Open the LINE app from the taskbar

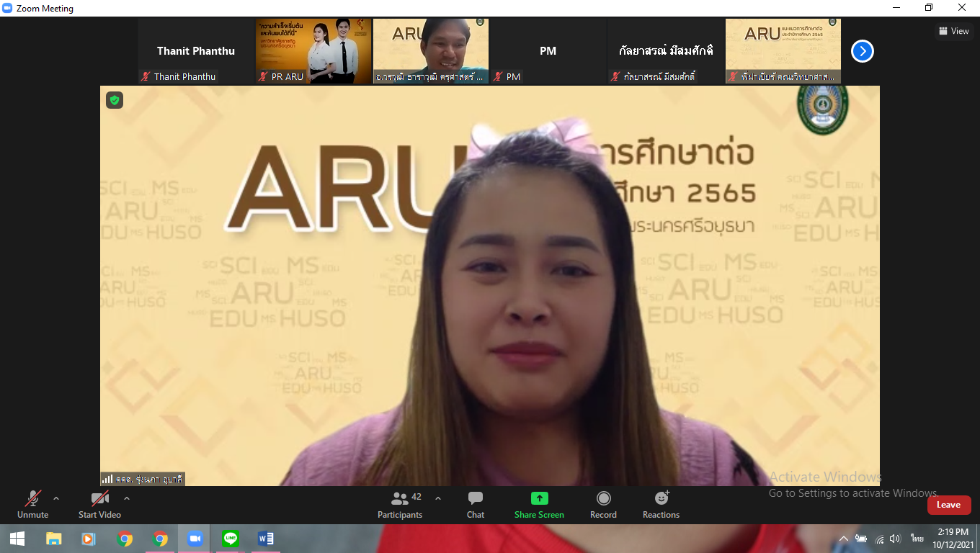tap(231, 539)
